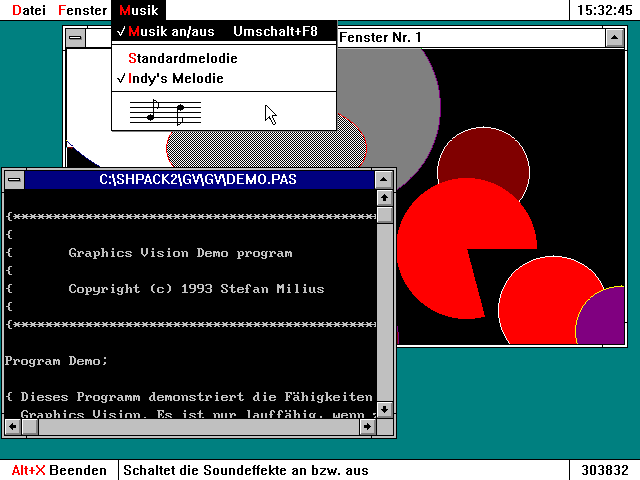Click the musical notes staff icon in Musik menu
The image size is (640, 480).
click(166, 112)
